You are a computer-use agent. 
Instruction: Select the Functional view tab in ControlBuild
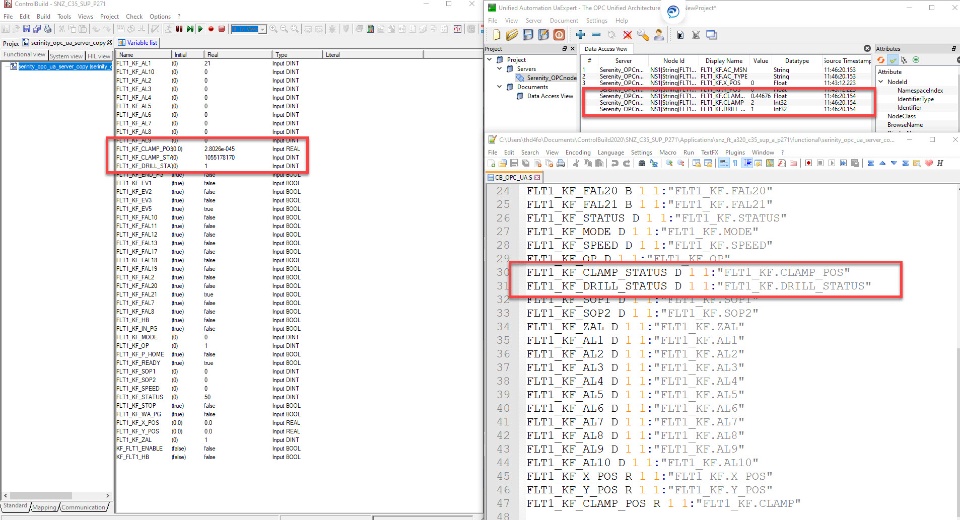point(24,55)
